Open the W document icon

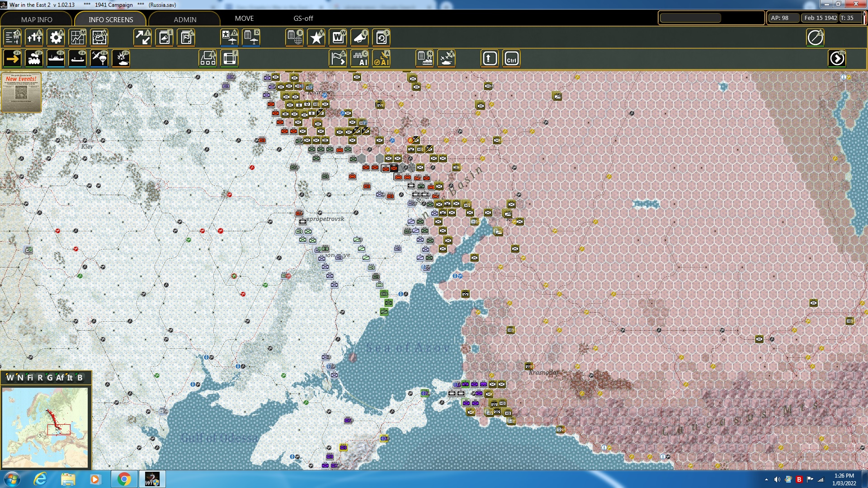338,38
